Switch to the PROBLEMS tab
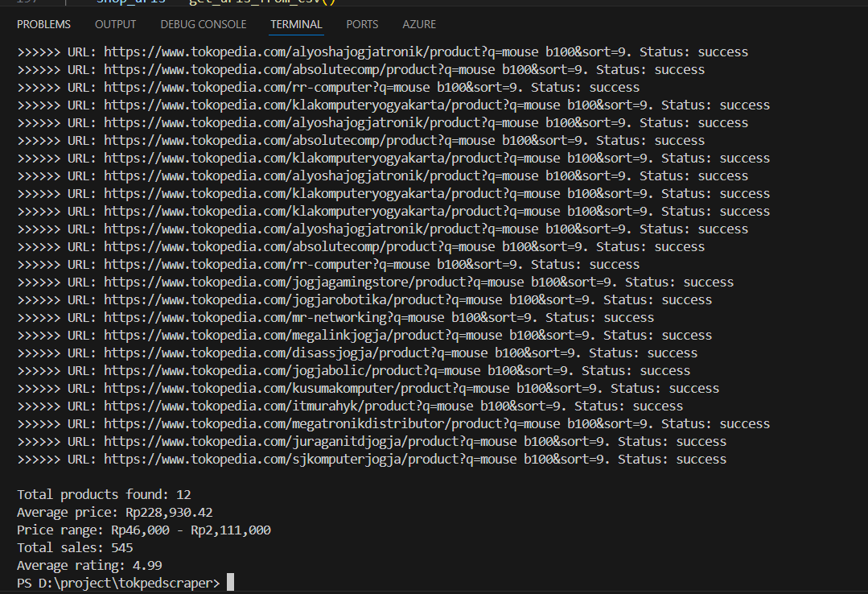Viewport: 868px width, 594px height. (x=43, y=24)
